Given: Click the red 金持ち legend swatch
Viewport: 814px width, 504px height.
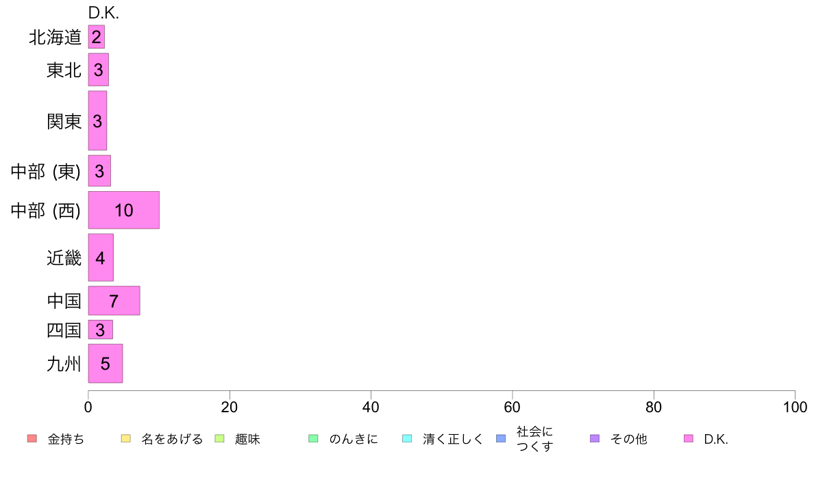Looking at the screenshot, I should 32,438.
